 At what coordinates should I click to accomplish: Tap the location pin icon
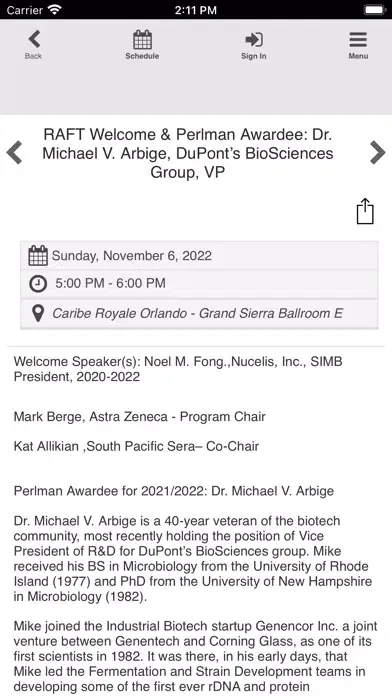[39, 313]
